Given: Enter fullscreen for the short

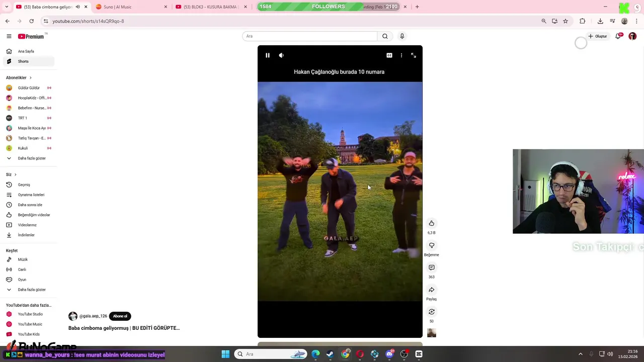Looking at the screenshot, I should click(414, 55).
